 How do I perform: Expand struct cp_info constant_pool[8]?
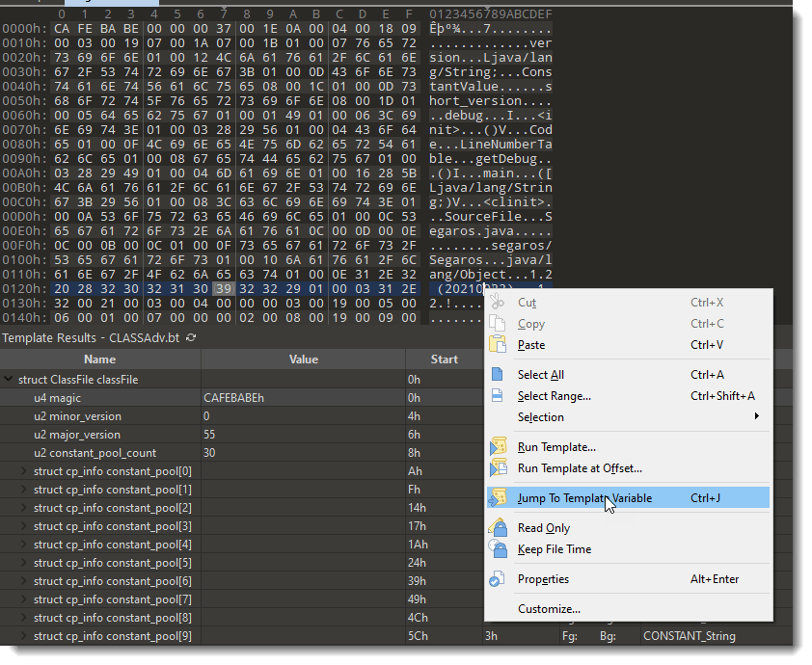click(24, 618)
